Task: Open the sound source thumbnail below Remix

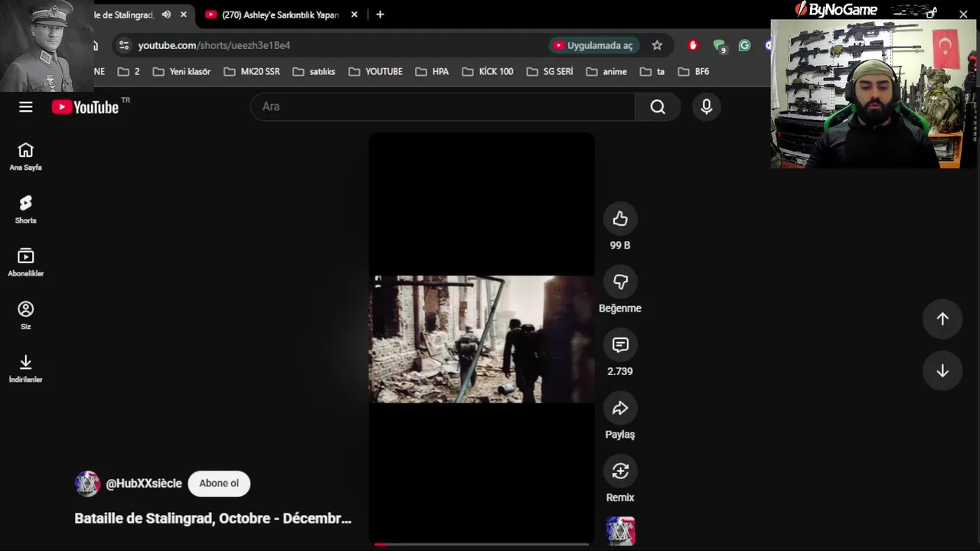Action: tap(620, 531)
